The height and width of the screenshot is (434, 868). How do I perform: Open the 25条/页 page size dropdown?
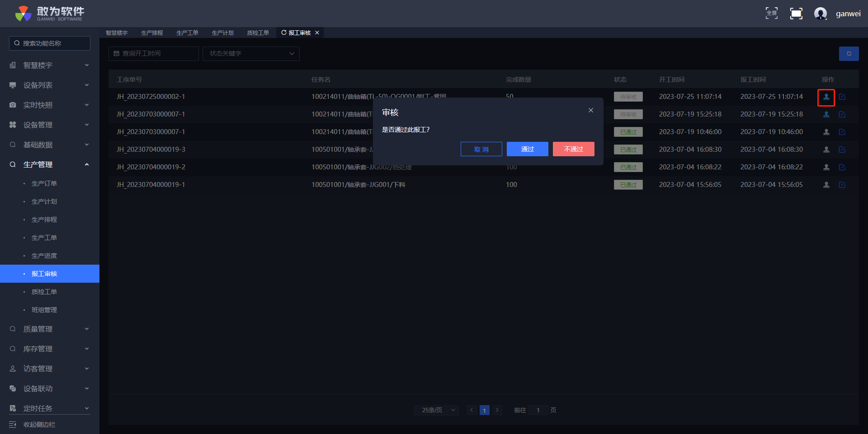(436, 410)
